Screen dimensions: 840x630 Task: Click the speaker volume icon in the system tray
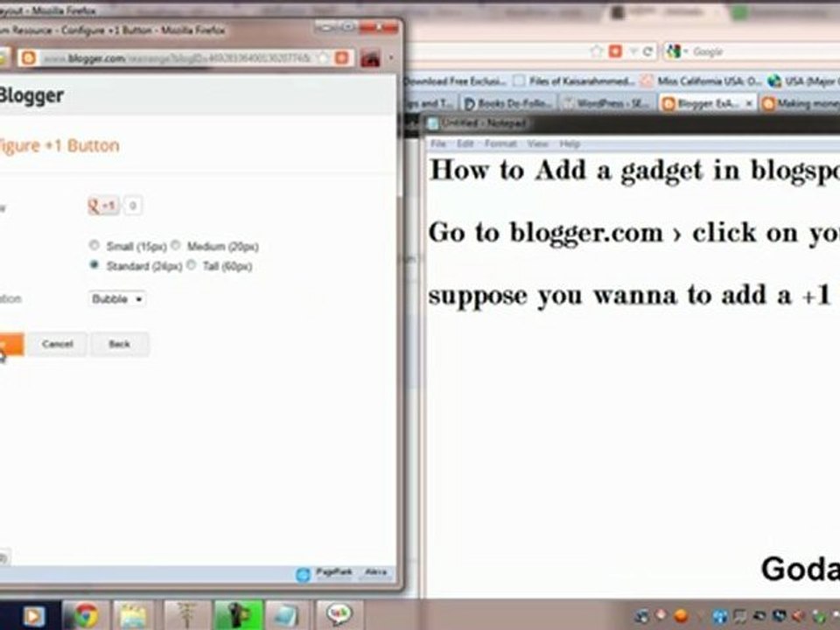point(800,617)
